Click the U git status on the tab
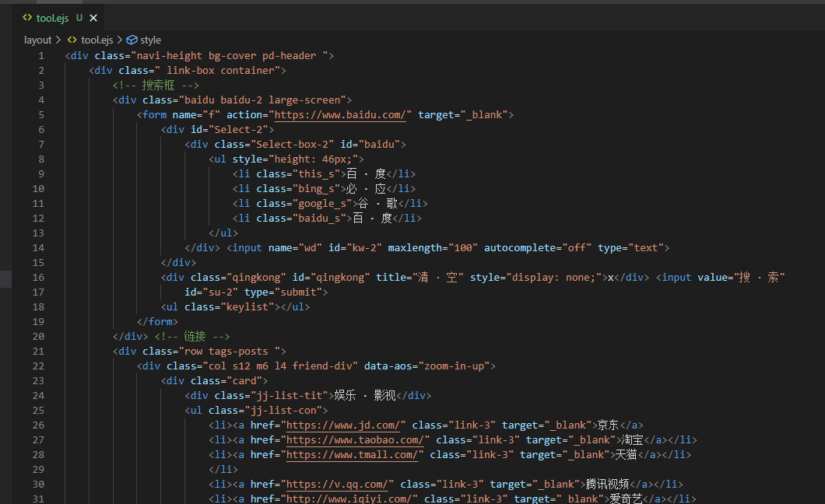The height and width of the screenshot is (504, 825). pyautogui.click(x=79, y=18)
